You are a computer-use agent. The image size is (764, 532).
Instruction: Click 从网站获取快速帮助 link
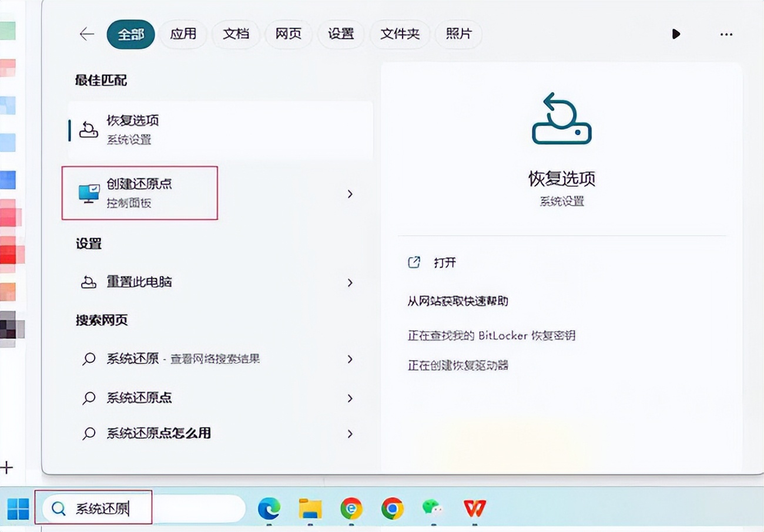coord(458,301)
